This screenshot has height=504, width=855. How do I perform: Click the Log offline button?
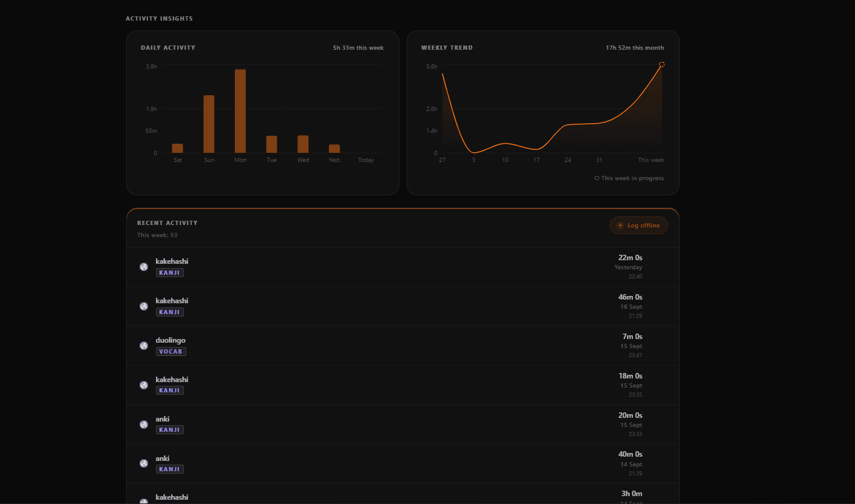tap(638, 226)
